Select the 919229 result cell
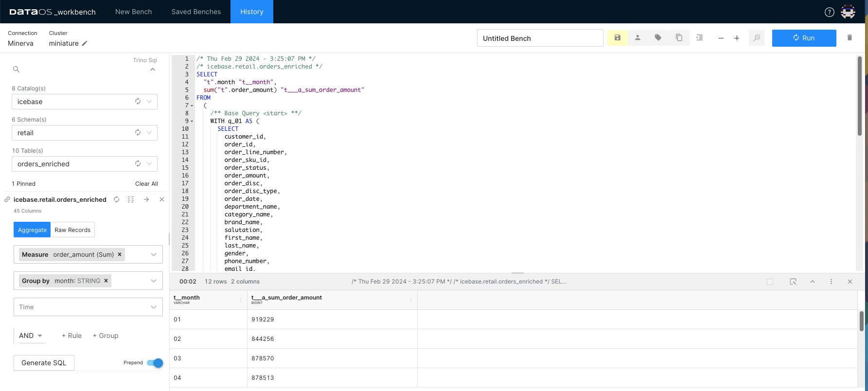Viewport: 868px width, 391px height. tap(332, 320)
